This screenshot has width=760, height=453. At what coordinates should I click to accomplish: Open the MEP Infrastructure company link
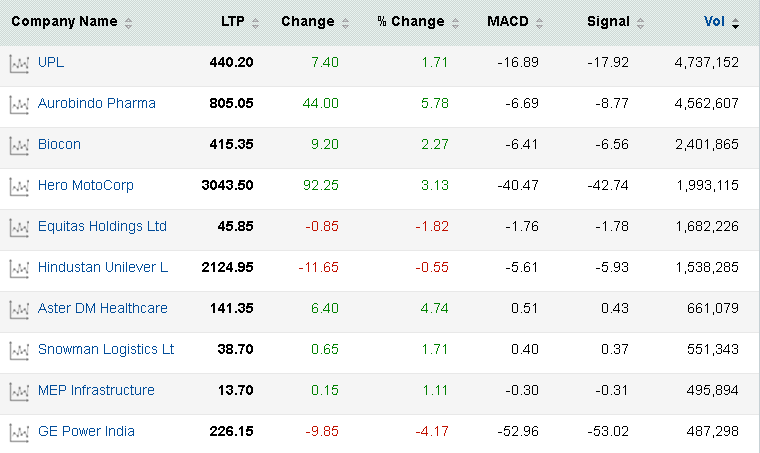[96, 390]
